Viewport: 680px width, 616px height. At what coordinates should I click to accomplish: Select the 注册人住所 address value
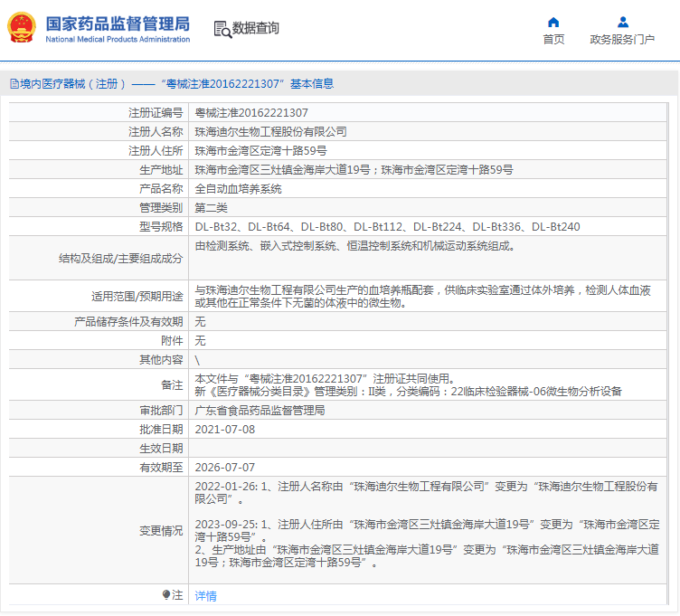260,151
